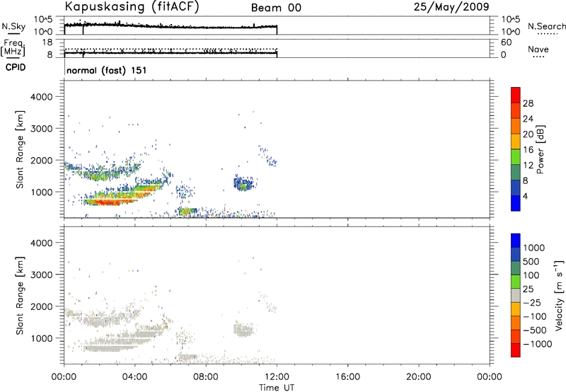Screen dimensions: 566x392
Task: Click the N.Sky legend label
Action: (13, 26)
